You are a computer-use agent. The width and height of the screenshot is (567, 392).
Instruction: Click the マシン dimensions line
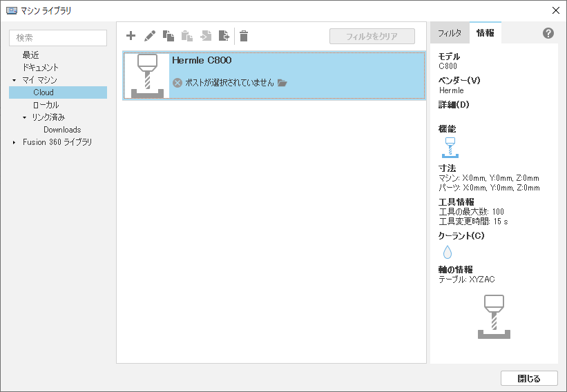tap(489, 178)
